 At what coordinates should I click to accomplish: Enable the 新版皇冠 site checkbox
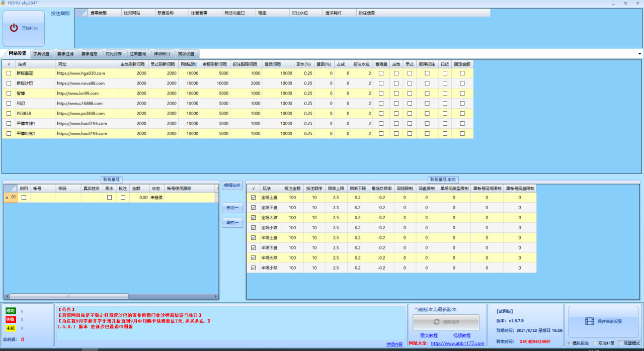tap(9, 73)
